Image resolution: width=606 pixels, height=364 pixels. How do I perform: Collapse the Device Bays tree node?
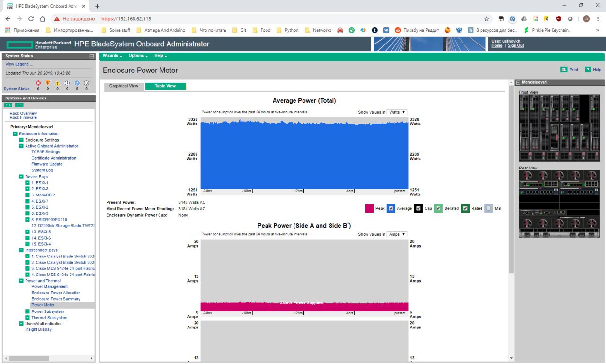point(21,177)
